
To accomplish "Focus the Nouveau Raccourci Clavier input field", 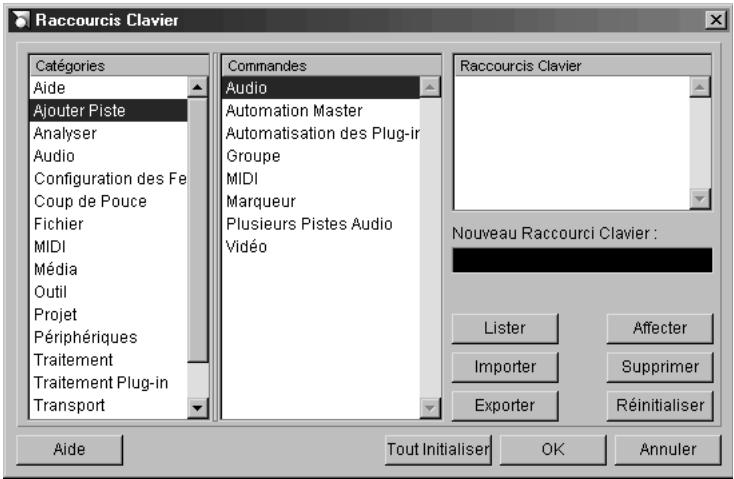I will click(x=582, y=260).
